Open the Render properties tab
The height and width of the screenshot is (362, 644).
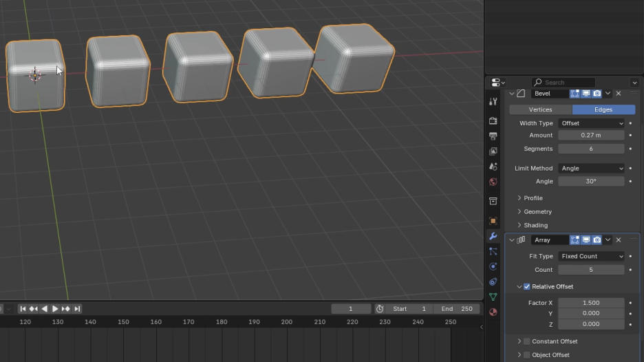tap(493, 121)
